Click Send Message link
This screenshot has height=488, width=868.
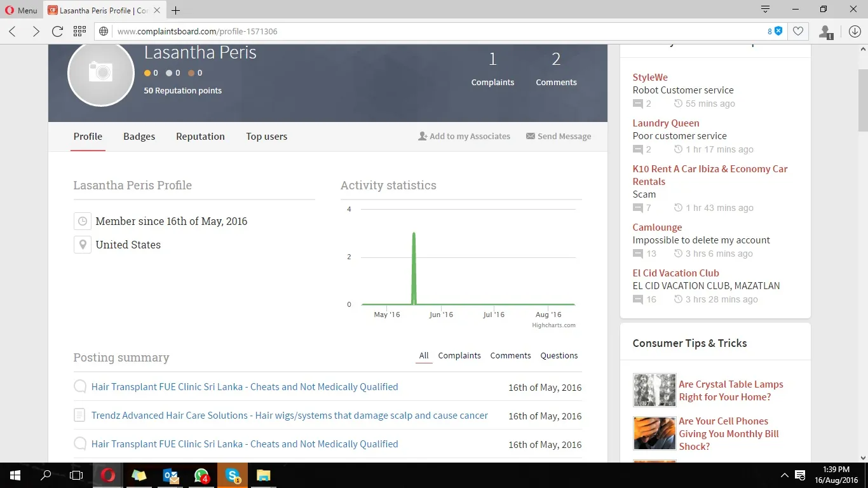pyautogui.click(x=559, y=136)
